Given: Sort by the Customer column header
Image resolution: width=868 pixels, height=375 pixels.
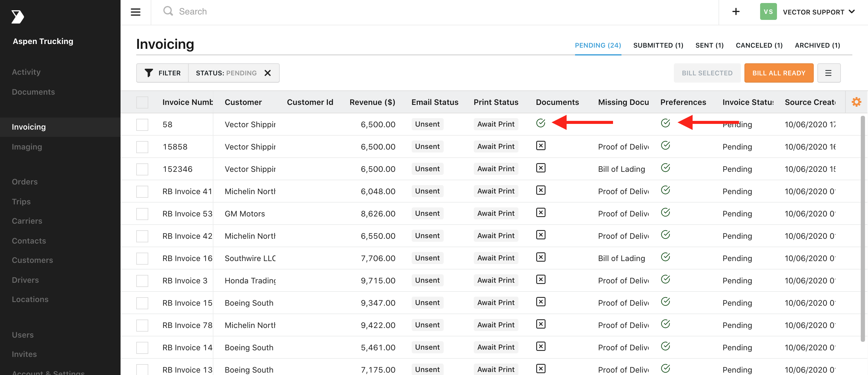Looking at the screenshot, I should click(243, 102).
